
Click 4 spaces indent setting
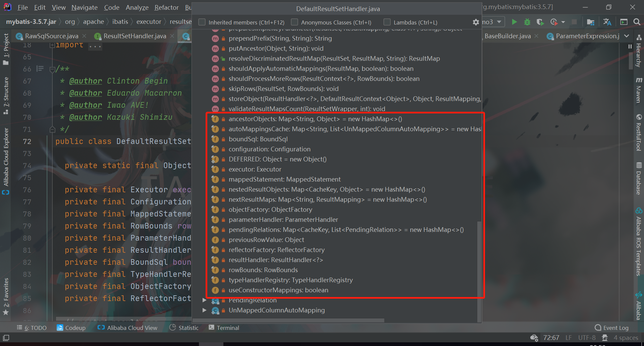(626, 338)
